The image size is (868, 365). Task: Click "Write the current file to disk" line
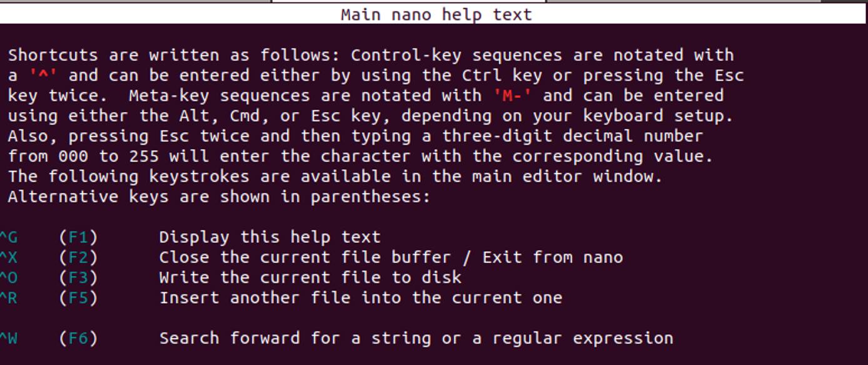tap(310, 277)
